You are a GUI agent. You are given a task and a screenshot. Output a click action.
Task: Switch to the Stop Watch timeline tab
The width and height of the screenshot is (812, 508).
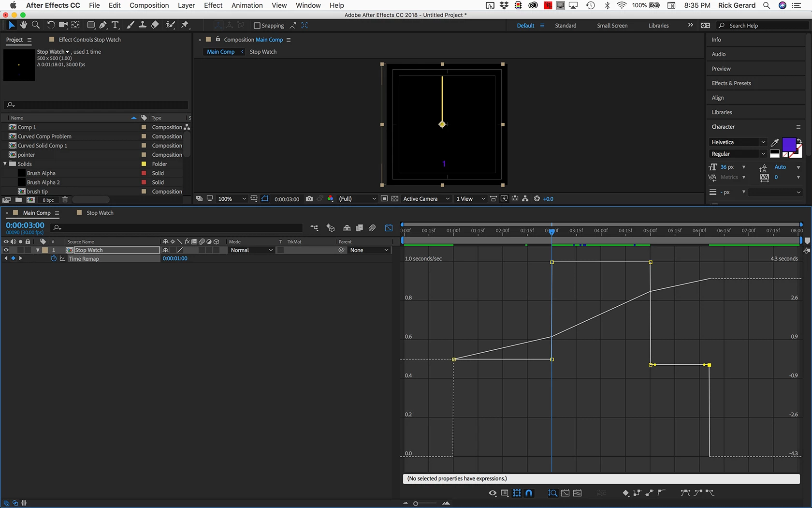100,213
